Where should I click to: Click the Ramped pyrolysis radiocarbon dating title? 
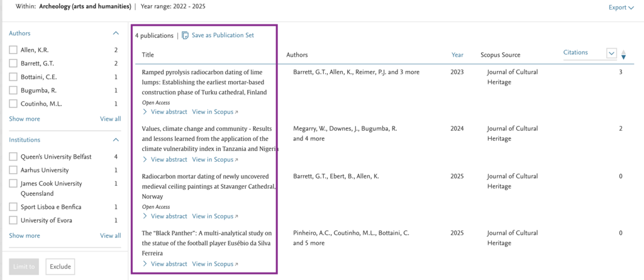(204, 82)
